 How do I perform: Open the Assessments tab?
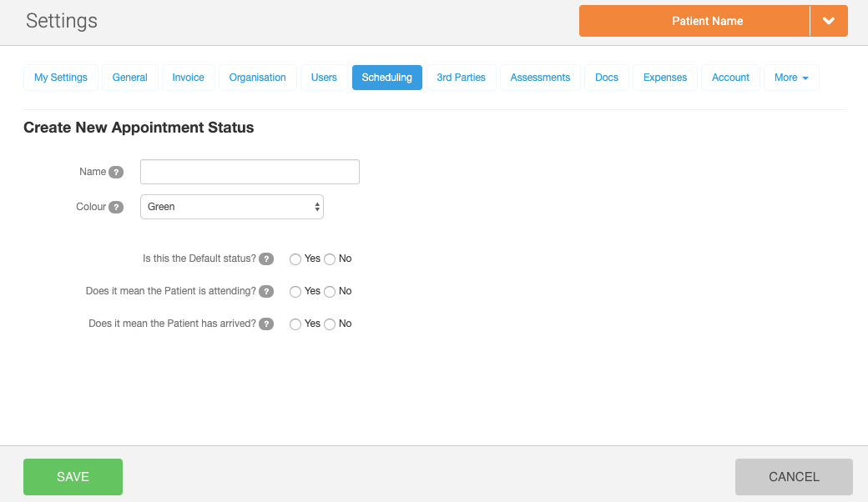[x=540, y=78]
